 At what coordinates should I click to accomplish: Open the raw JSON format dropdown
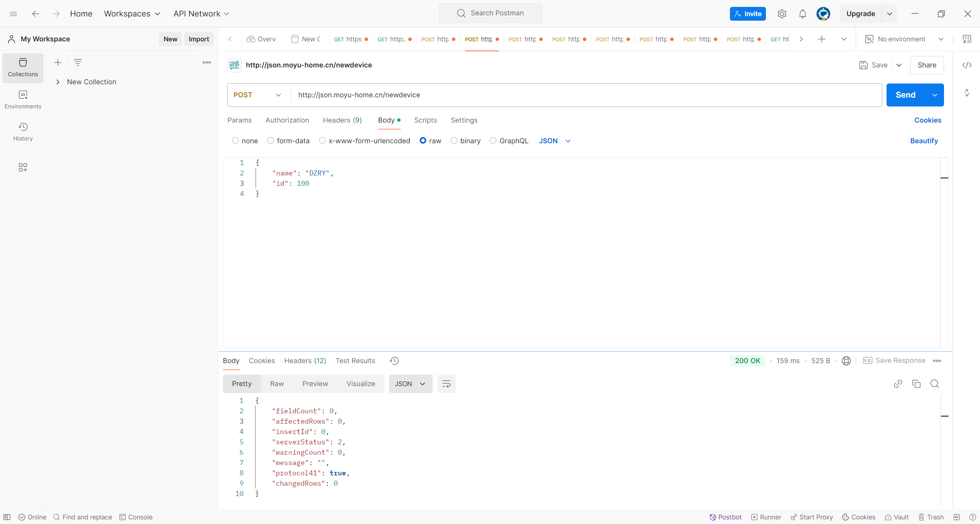click(555, 141)
